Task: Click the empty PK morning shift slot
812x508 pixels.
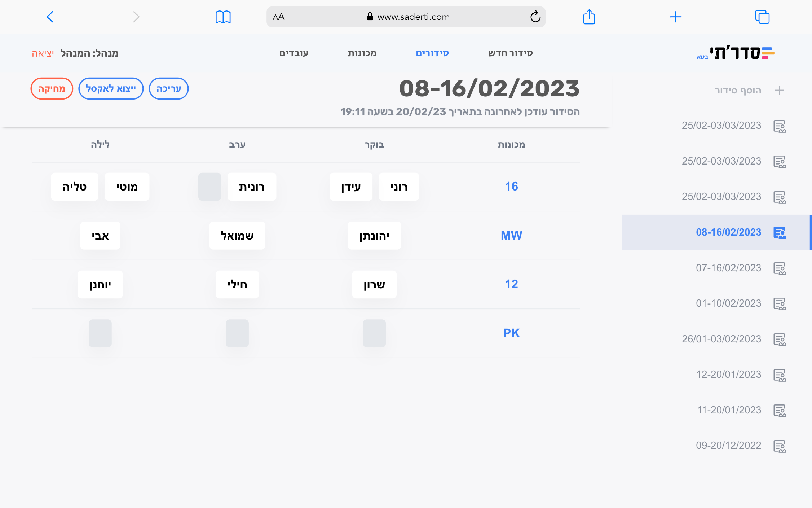Action: [374, 333]
